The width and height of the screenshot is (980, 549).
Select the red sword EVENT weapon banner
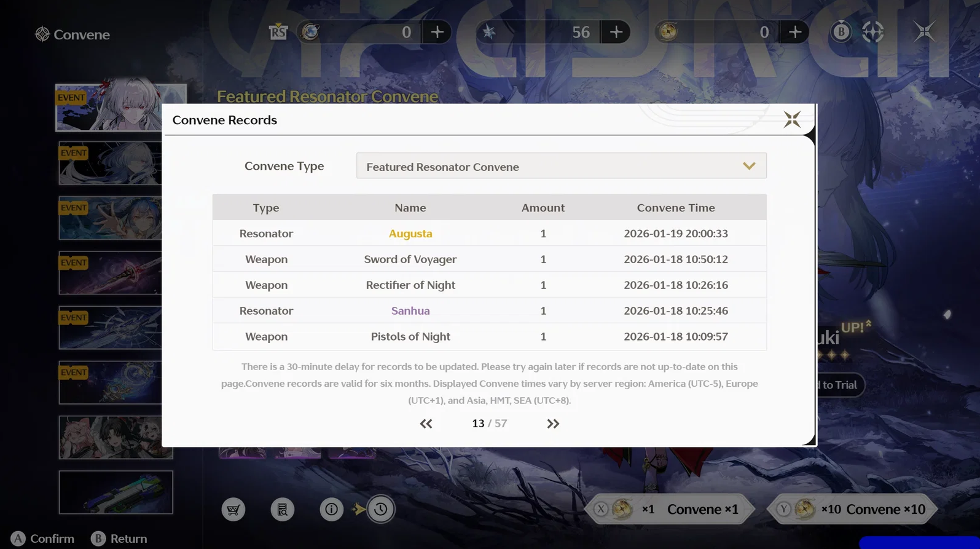[111, 273]
